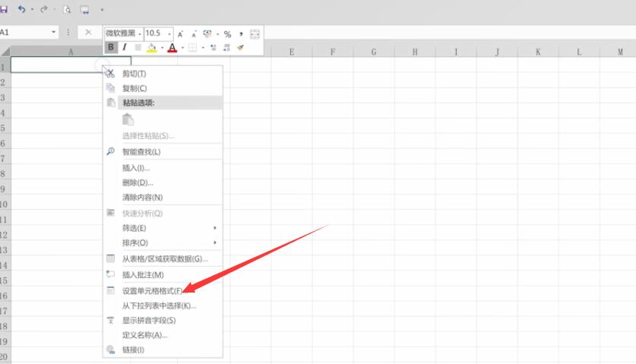636x364 pixels.
Task: Select row 12 header
Action: pyautogui.click(x=4, y=235)
